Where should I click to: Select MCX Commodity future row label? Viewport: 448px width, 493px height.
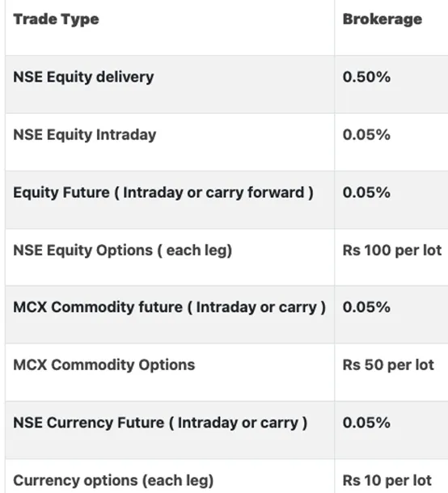coord(169,307)
